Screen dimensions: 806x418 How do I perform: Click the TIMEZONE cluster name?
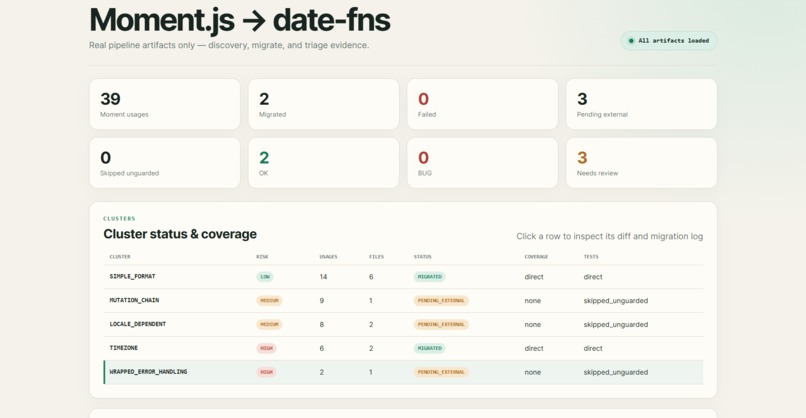[x=123, y=348]
